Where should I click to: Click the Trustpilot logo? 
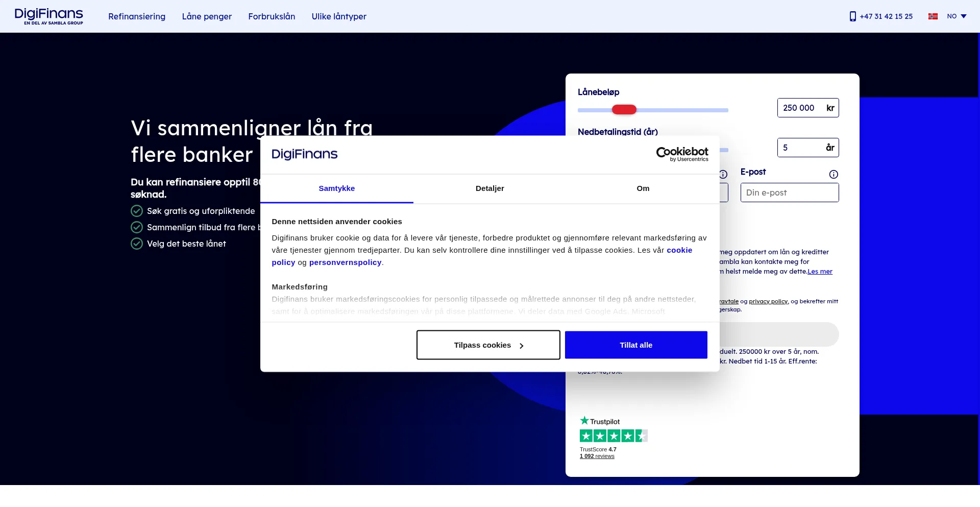[600, 421]
